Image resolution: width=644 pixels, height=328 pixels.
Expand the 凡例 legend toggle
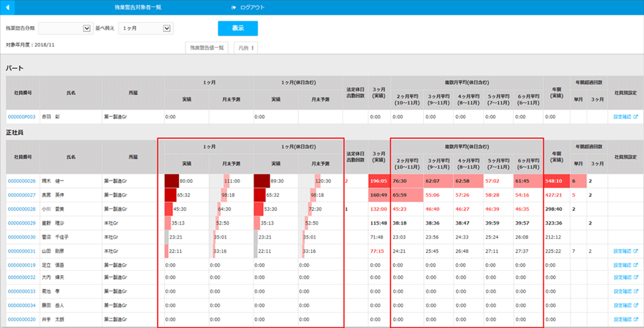click(246, 48)
